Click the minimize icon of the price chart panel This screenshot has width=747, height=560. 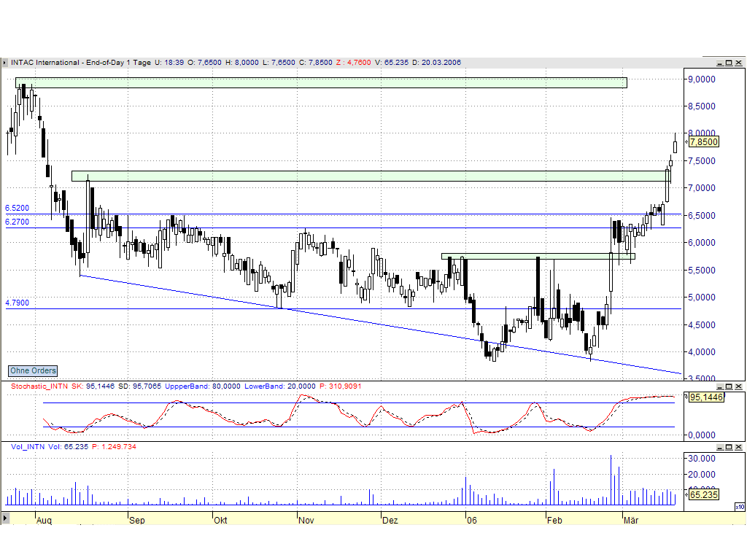(x=720, y=62)
